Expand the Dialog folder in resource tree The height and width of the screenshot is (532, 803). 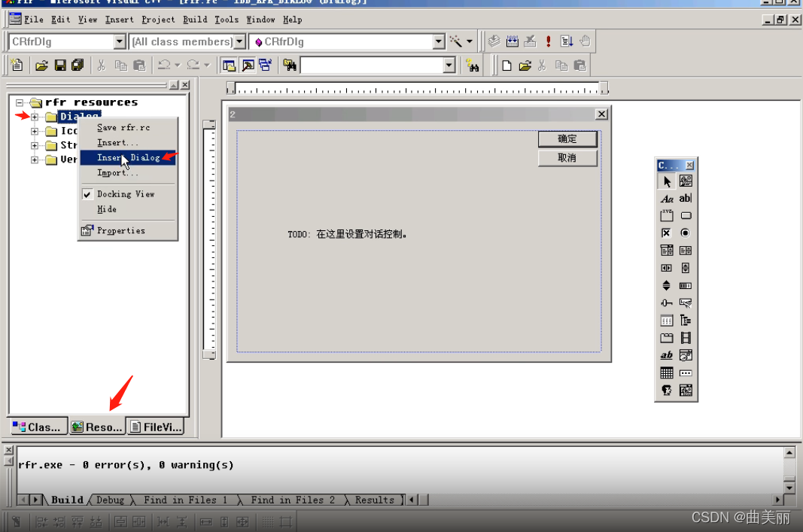35,117
